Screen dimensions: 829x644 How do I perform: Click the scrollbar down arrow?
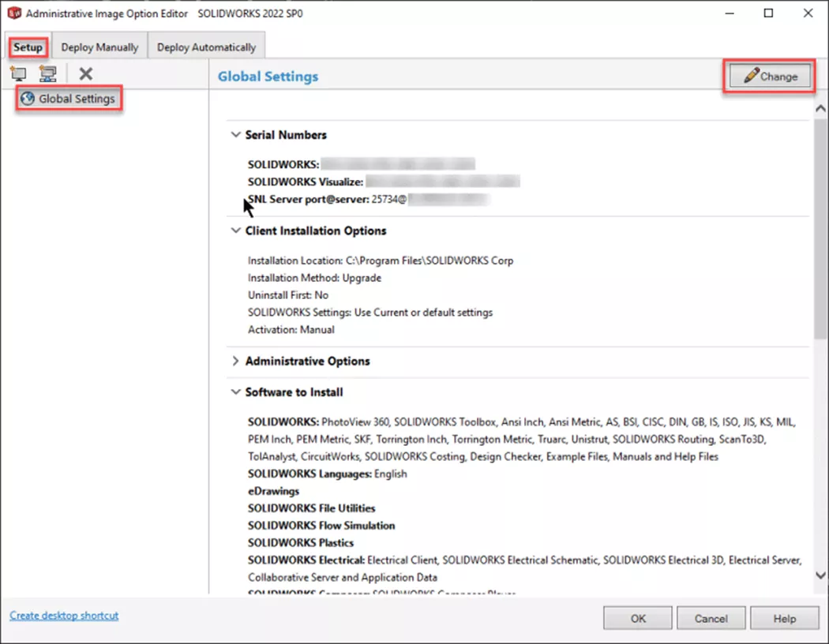pyautogui.click(x=820, y=575)
